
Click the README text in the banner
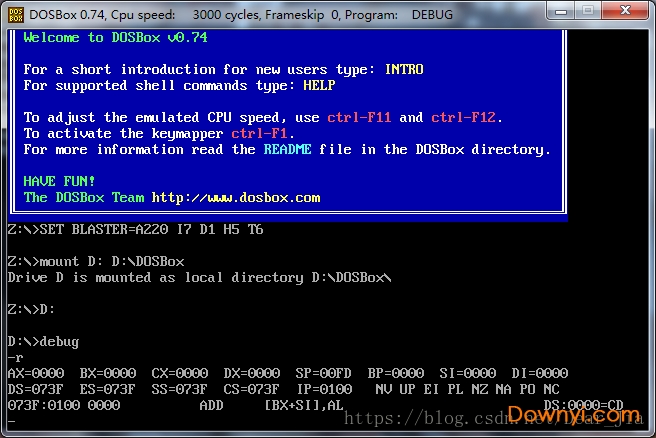tap(288, 150)
